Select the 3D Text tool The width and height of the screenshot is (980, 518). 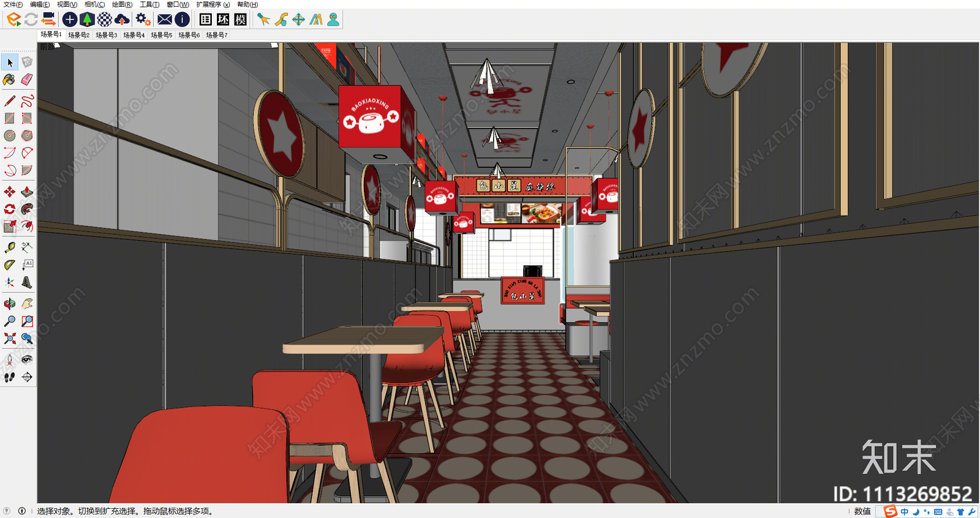click(x=27, y=282)
